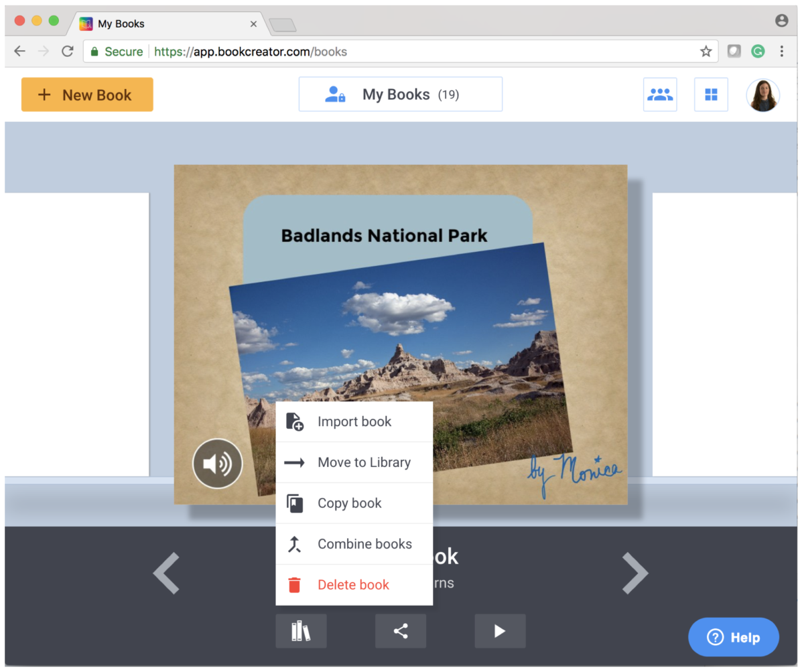Choose Combine books from the menu

click(x=364, y=544)
